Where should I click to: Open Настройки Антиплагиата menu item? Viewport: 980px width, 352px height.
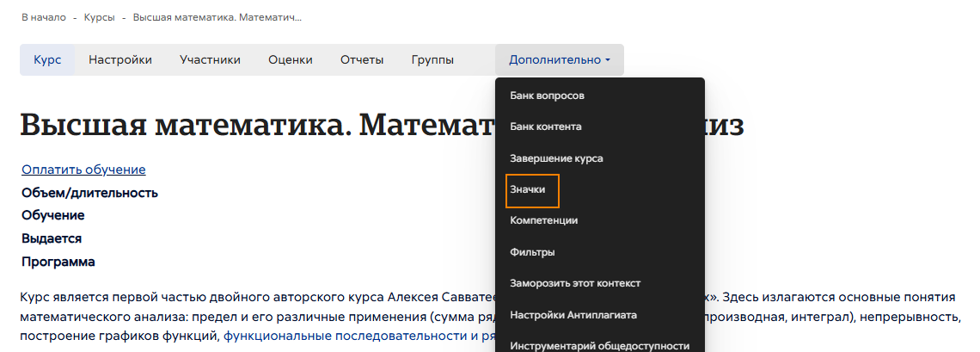click(573, 314)
